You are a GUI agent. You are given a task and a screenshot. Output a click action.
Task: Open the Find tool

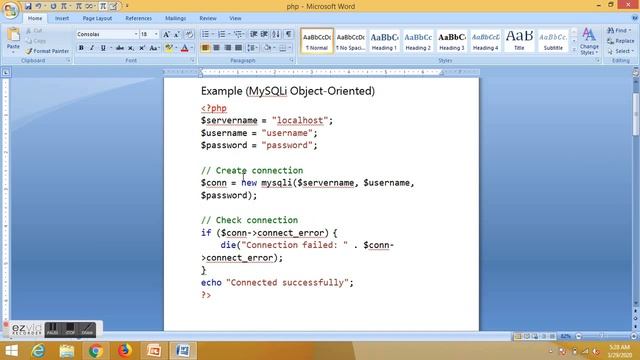619,31
